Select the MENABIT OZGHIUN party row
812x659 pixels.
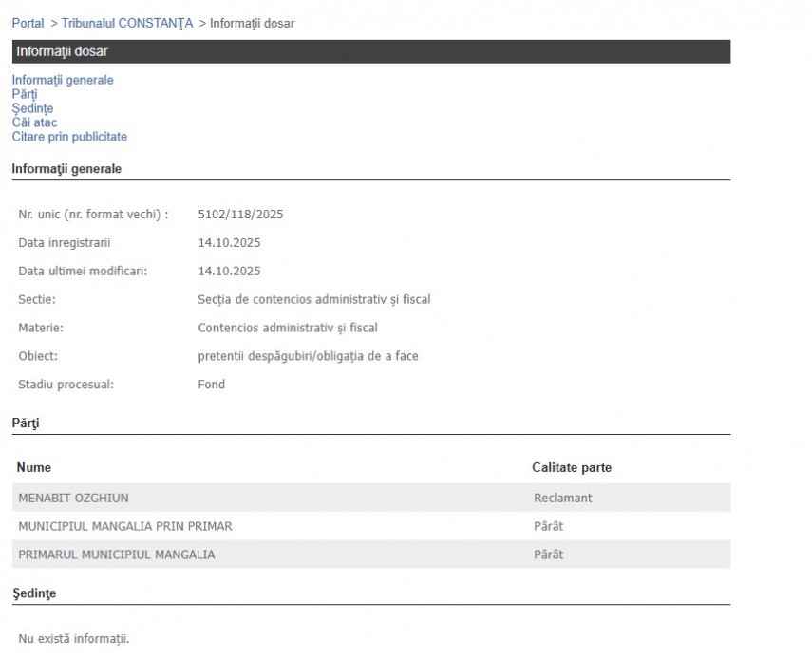coord(74,498)
